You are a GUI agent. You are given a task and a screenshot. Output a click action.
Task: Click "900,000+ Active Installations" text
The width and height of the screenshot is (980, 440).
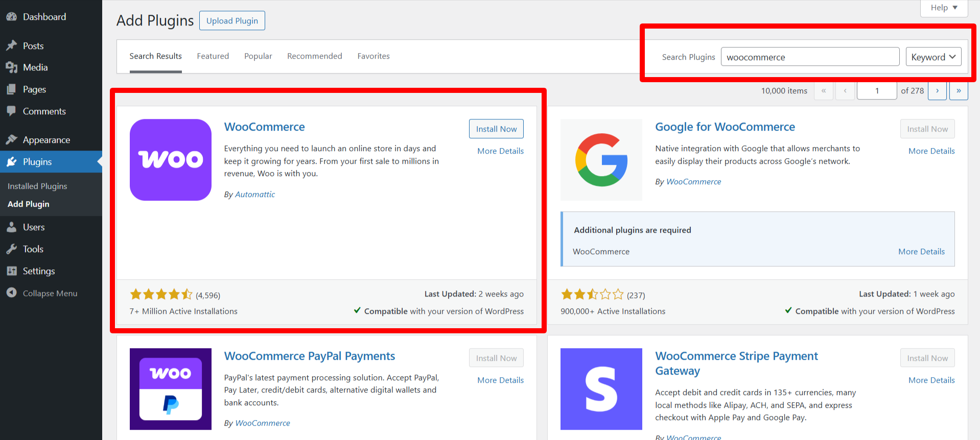click(613, 311)
